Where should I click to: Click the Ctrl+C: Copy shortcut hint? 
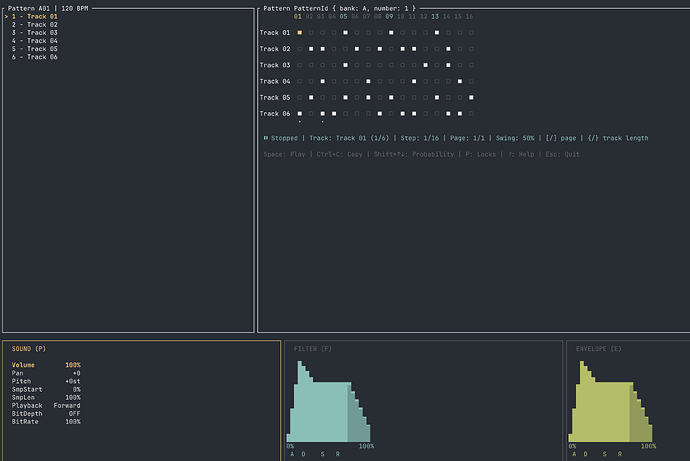coord(340,154)
